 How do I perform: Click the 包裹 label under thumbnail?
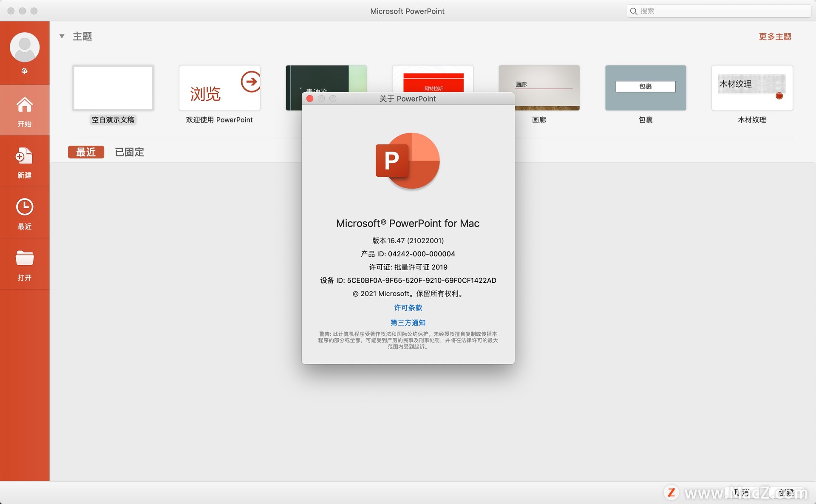tap(646, 120)
